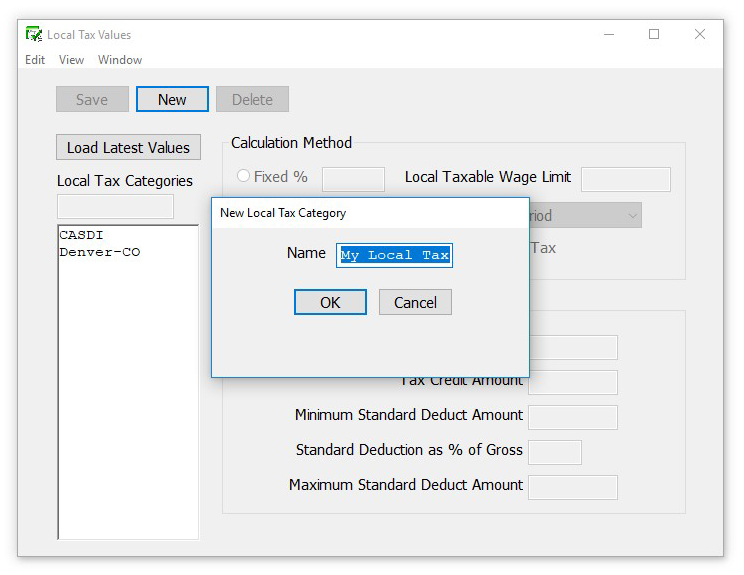The image size is (744, 575).
Task: Click the Minimum Standard Deduct Amount field
Action: [x=572, y=417]
